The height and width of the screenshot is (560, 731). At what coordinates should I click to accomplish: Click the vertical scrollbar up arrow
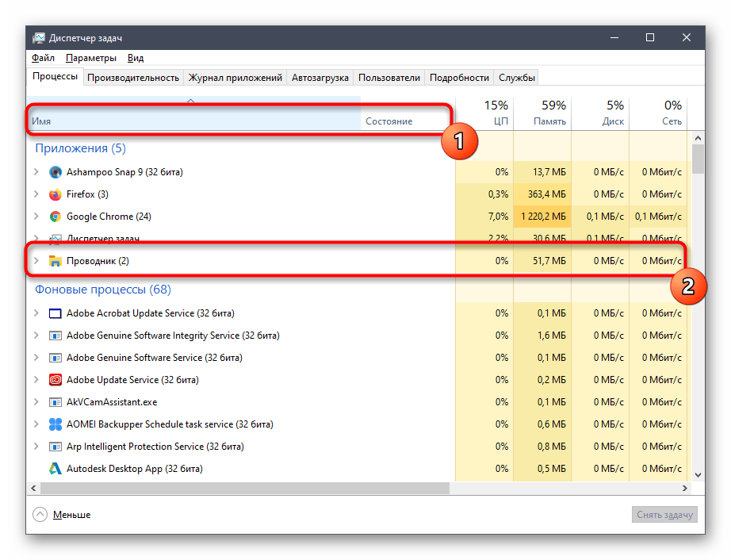(698, 138)
